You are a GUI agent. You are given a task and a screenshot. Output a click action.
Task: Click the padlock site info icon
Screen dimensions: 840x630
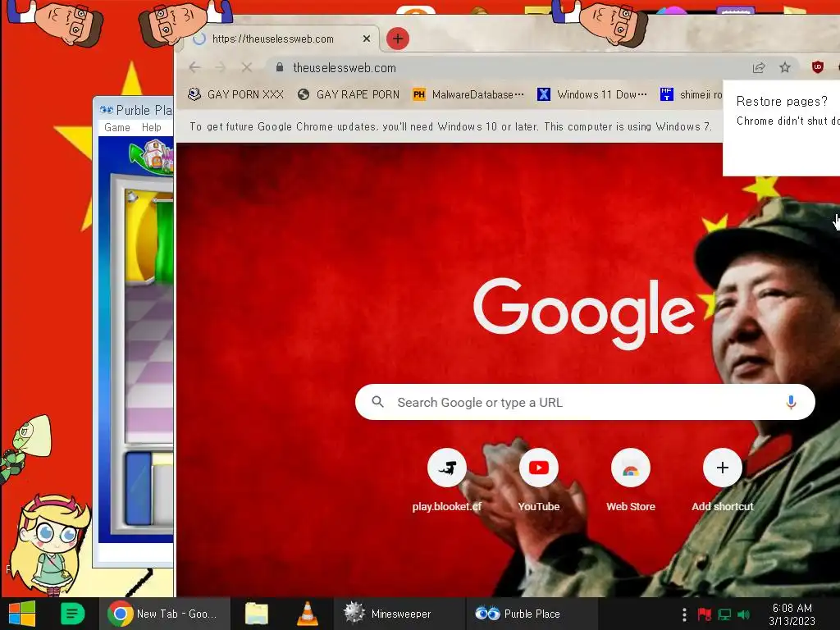279,67
